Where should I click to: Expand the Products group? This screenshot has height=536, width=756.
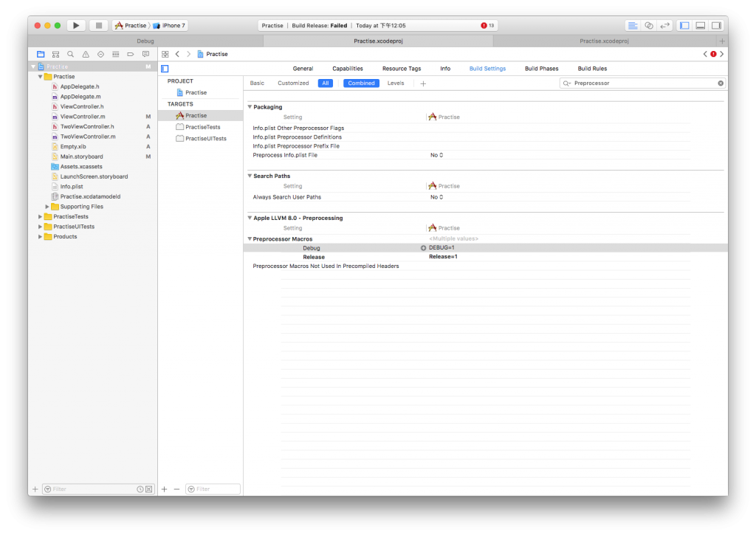[x=40, y=236]
